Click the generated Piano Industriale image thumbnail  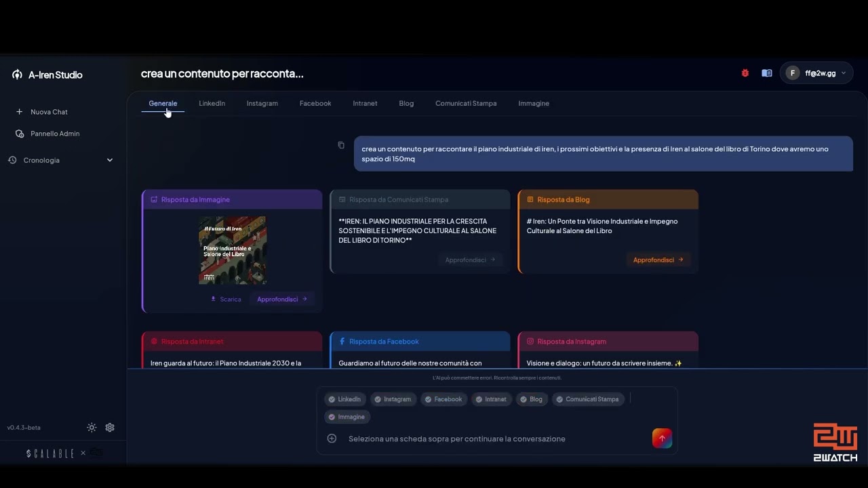tap(233, 250)
